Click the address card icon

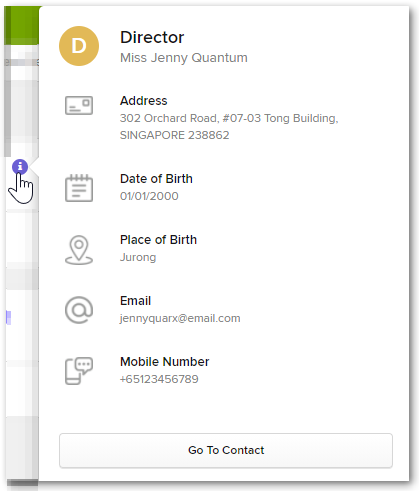click(x=79, y=105)
